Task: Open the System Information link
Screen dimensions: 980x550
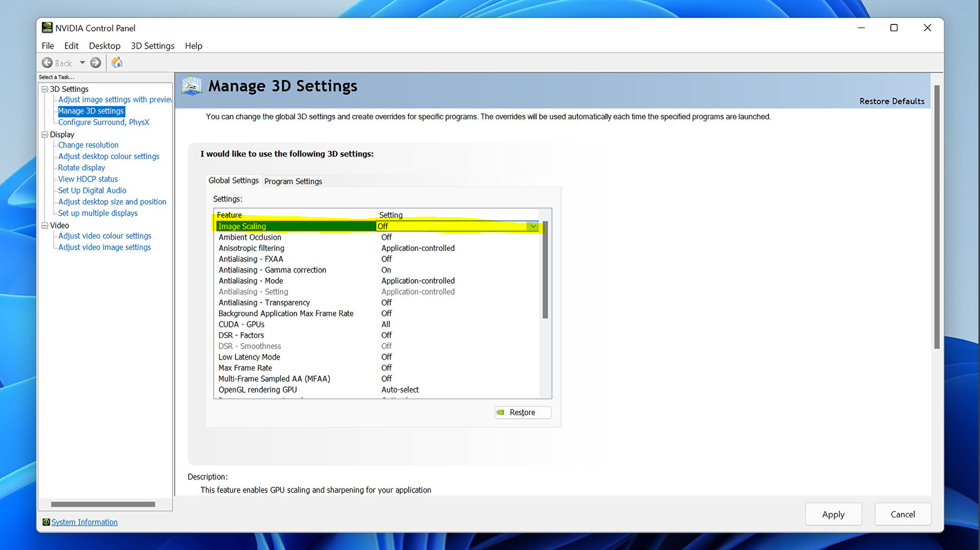Action: [85, 522]
